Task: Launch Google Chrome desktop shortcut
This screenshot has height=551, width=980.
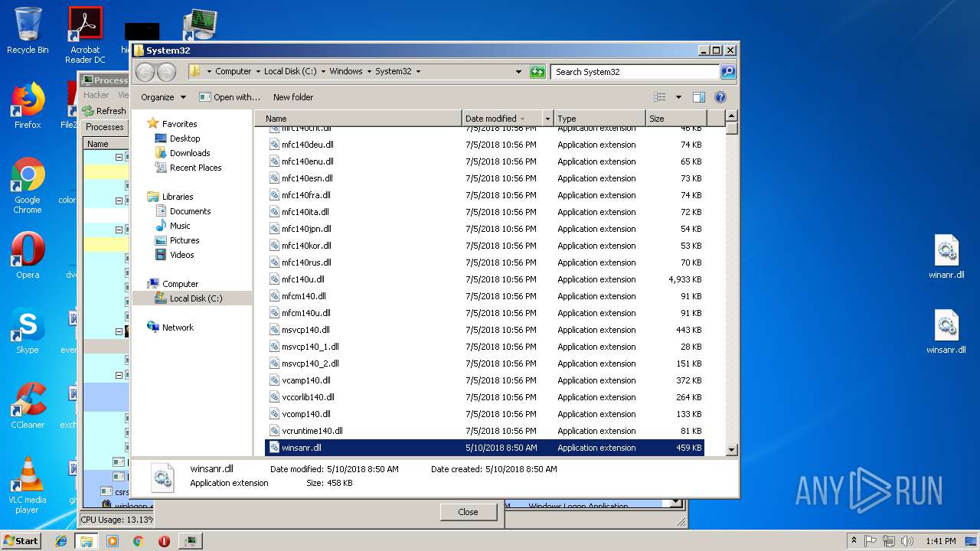Action: (x=28, y=185)
